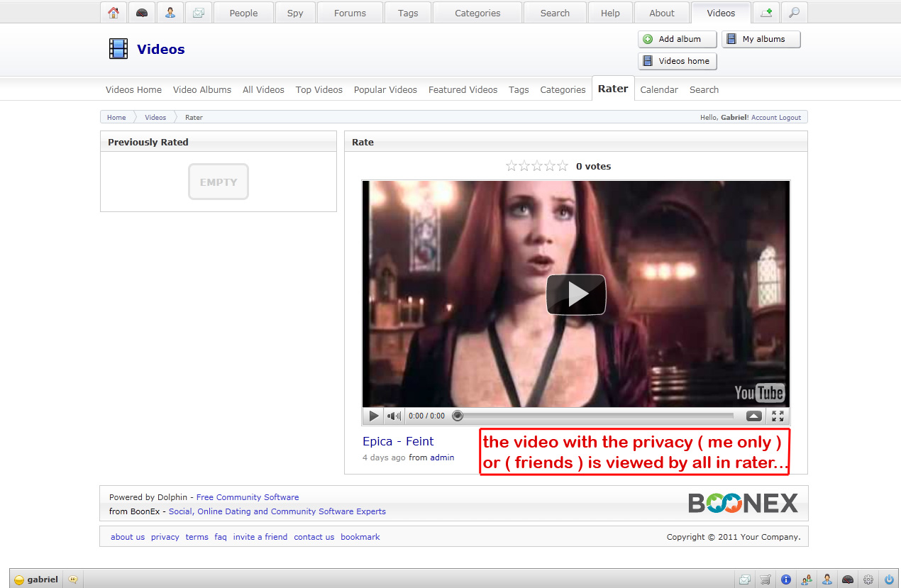Click the Add album button

[x=678, y=39]
